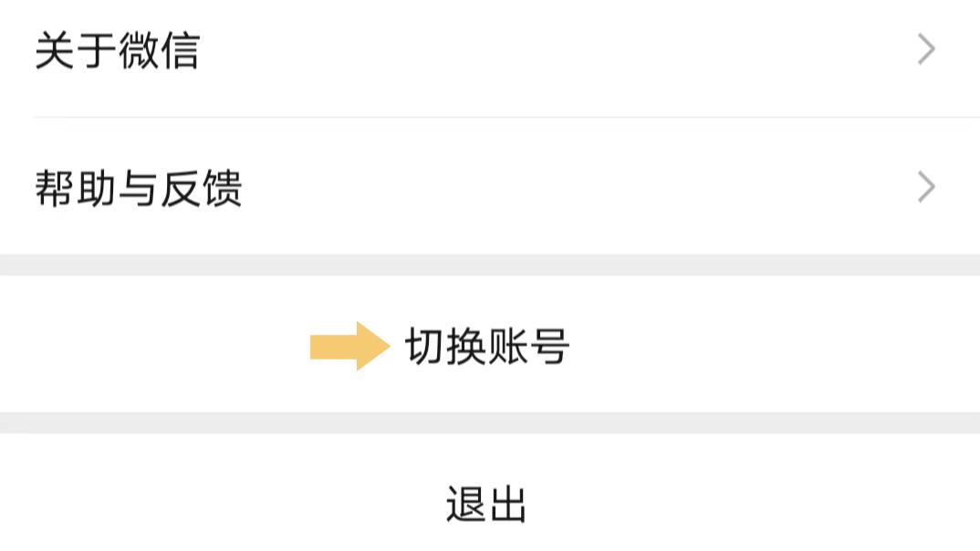The width and height of the screenshot is (980, 551).
Task: Select the 反馈 characters in 帮助与反馈
Action: click(201, 189)
